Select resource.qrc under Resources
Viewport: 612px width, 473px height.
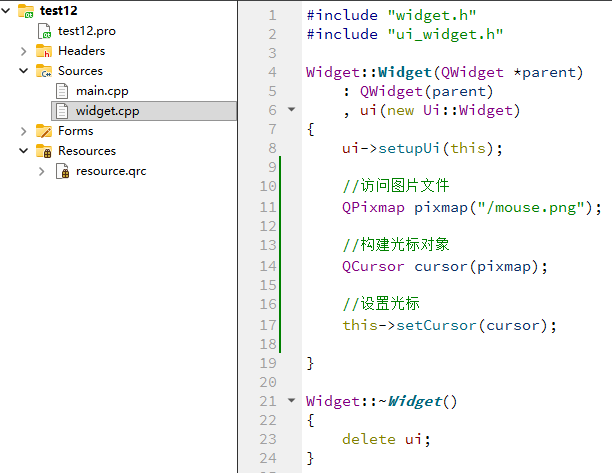(111, 171)
